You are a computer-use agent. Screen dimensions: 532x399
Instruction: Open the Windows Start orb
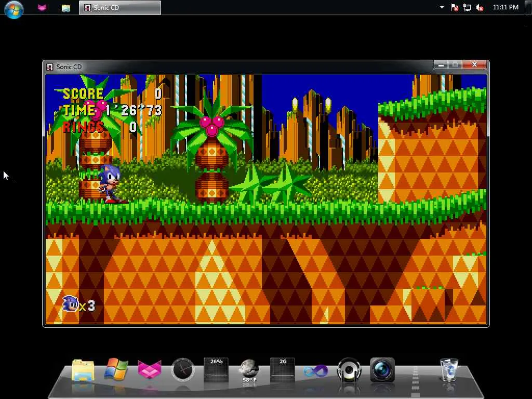(x=14, y=8)
